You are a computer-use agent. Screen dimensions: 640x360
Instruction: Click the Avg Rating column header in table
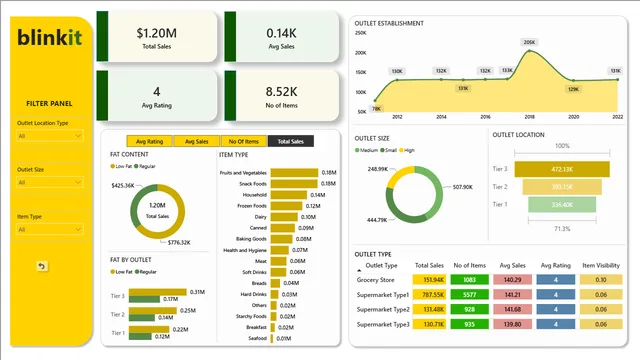click(x=556, y=265)
